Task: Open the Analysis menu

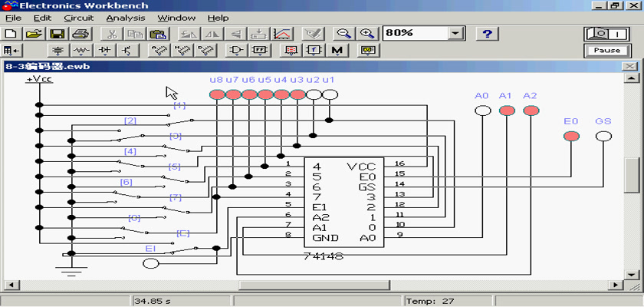Action: click(126, 18)
